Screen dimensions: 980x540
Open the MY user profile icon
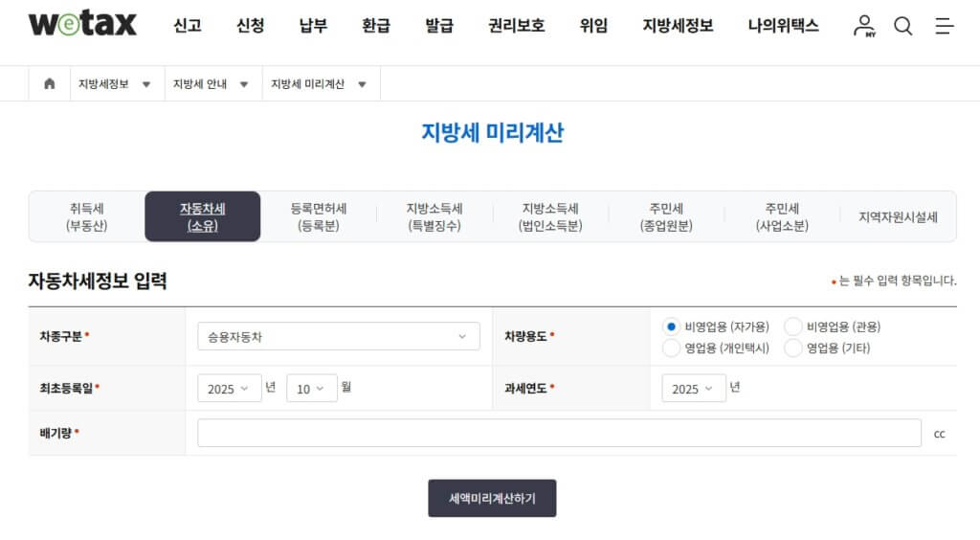point(864,26)
